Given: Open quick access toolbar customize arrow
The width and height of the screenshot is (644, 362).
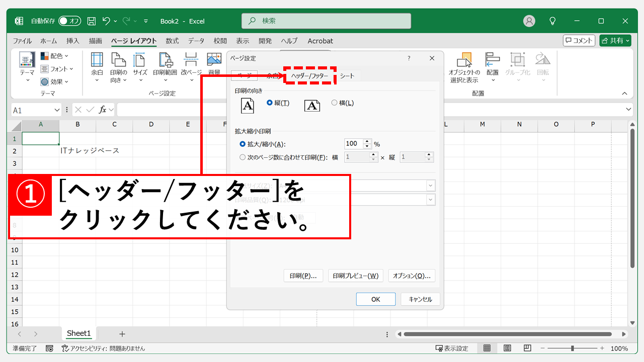Looking at the screenshot, I should (146, 21).
